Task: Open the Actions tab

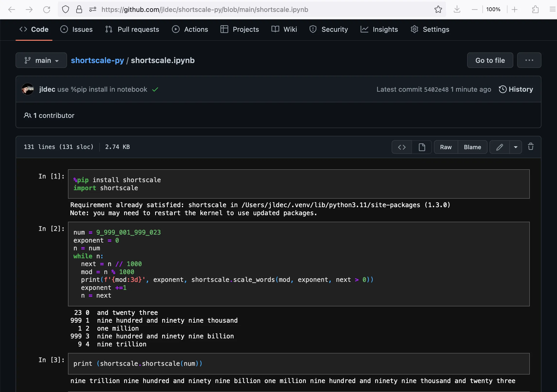Action: pos(190,29)
